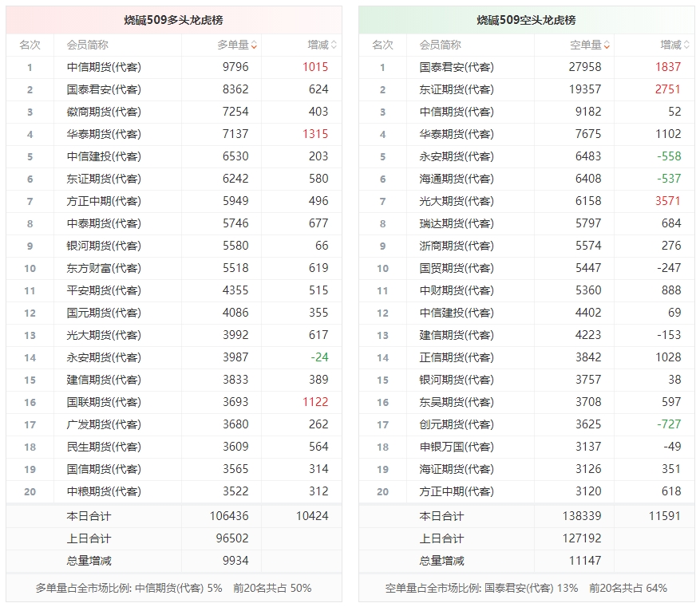This screenshot has width=700, height=607.
Task: Select 徽商期货(代客) row
Action: [x=174, y=112]
